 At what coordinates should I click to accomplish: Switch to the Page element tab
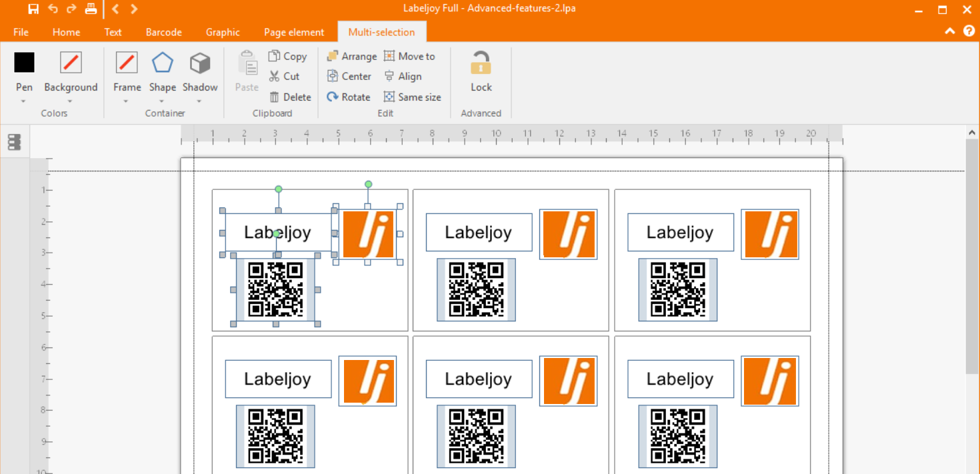pyautogui.click(x=294, y=32)
